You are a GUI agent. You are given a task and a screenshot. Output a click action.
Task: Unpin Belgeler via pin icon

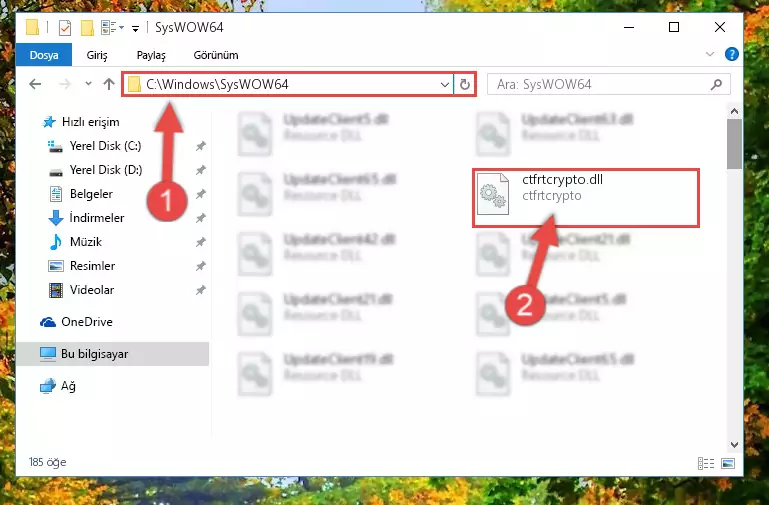[x=201, y=194]
